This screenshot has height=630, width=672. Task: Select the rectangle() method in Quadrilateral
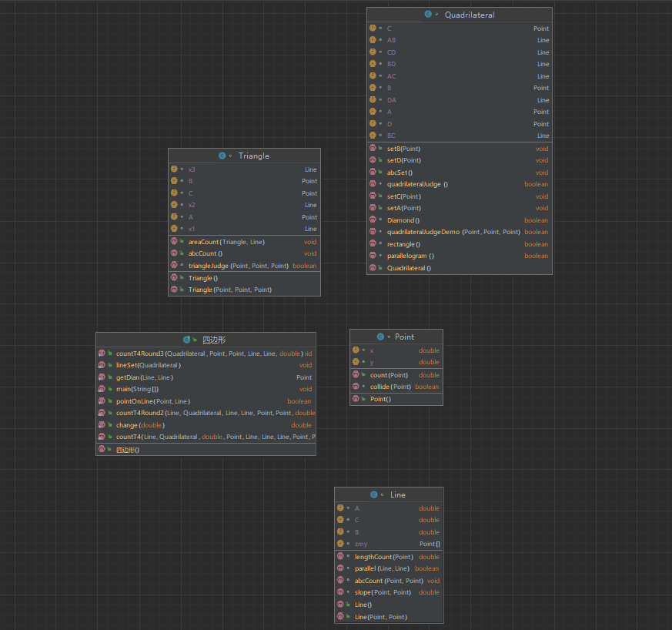403,244
